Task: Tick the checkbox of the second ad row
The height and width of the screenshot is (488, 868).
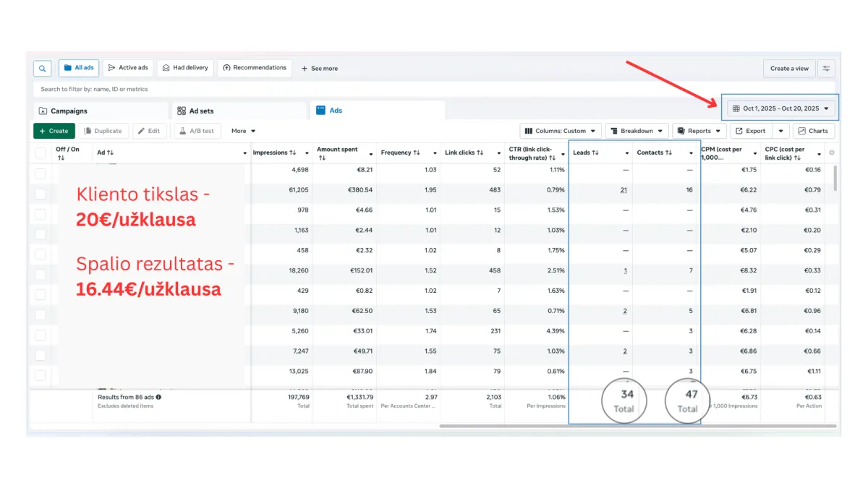Action: pos(41,194)
